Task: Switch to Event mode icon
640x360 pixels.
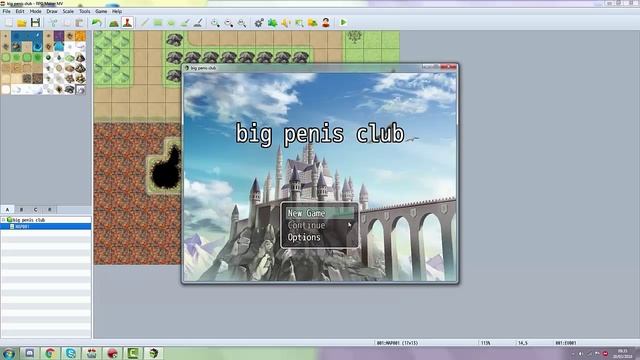Action: coord(127,22)
